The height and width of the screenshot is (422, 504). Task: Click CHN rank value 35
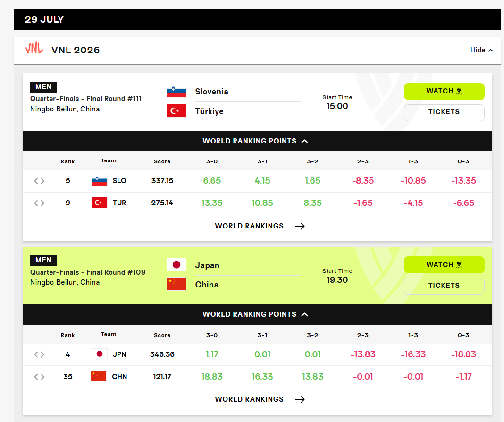(67, 376)
